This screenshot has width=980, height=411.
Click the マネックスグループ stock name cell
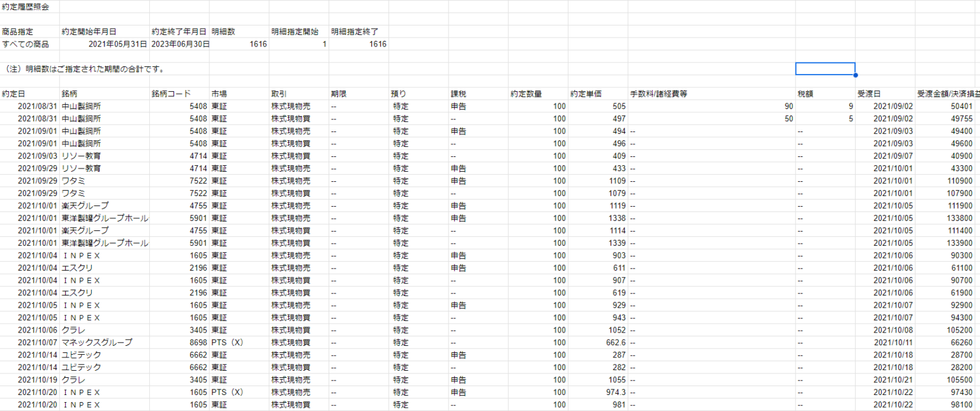click(105, 343)
